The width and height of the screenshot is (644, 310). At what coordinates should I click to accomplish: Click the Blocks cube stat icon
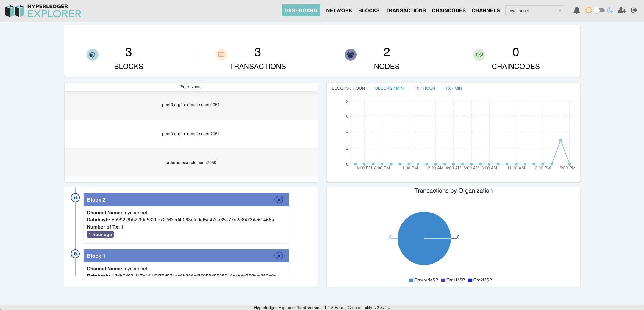[x=93, y=55]
